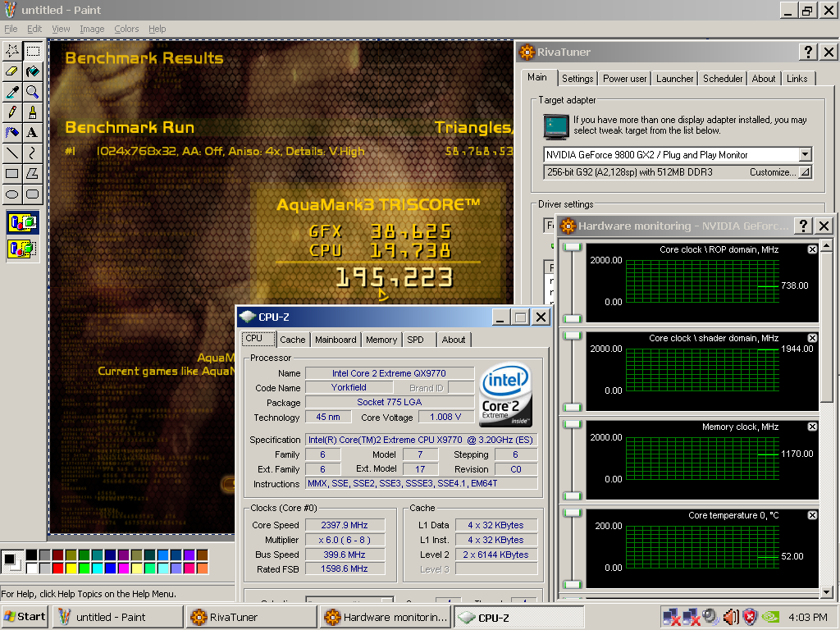Remove the Memory clock graph

click(x=812, y=427)
